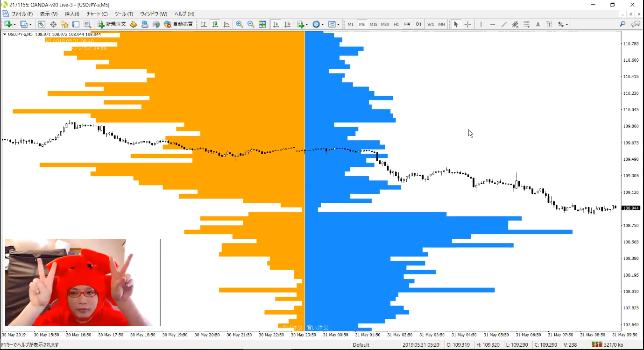
Task: Tile chart windows with the grid icon
Action: [262, 24]
